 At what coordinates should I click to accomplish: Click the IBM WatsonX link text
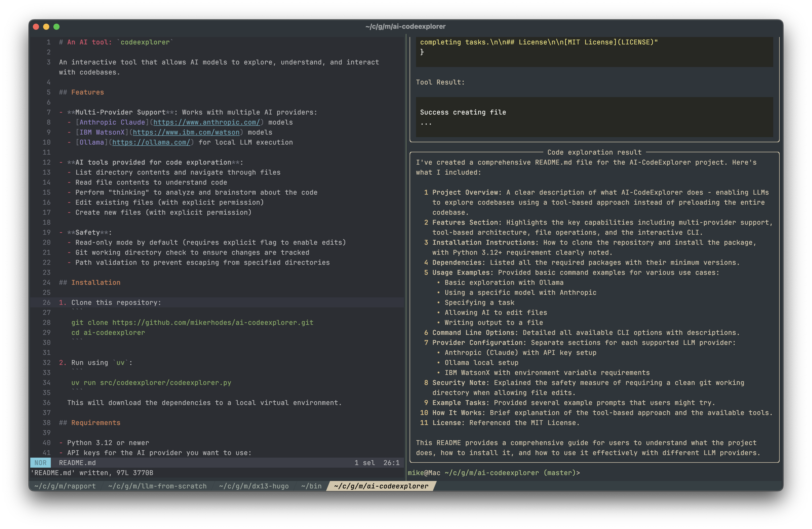102,132
